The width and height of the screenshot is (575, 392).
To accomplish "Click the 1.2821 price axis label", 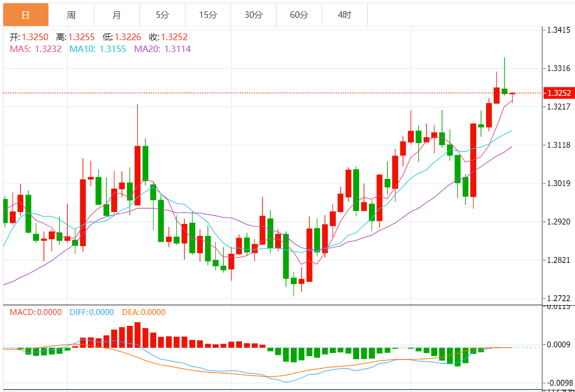I will pos(559,260).
